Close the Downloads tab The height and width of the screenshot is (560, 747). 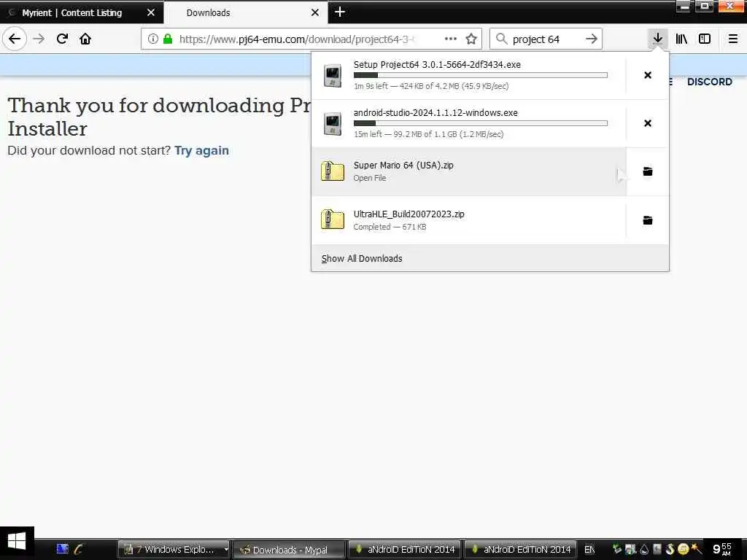[x=315, y=13]
